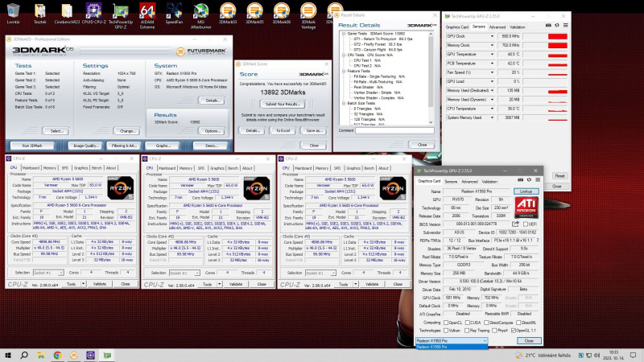The height and width of the screenshot is (362, 644).
Task: Open File Explorer from taskbar
Action: (x=41, y=355)
